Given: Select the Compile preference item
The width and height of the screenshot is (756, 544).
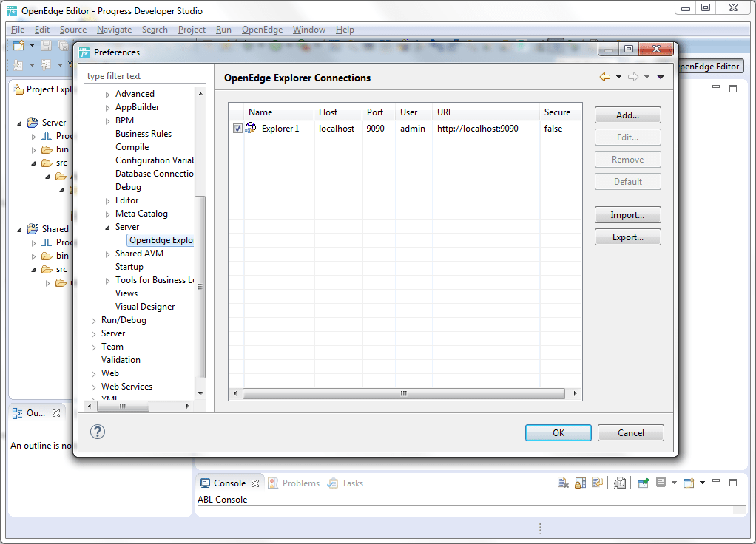Looking at the screenshot, I should coord(132,147).
